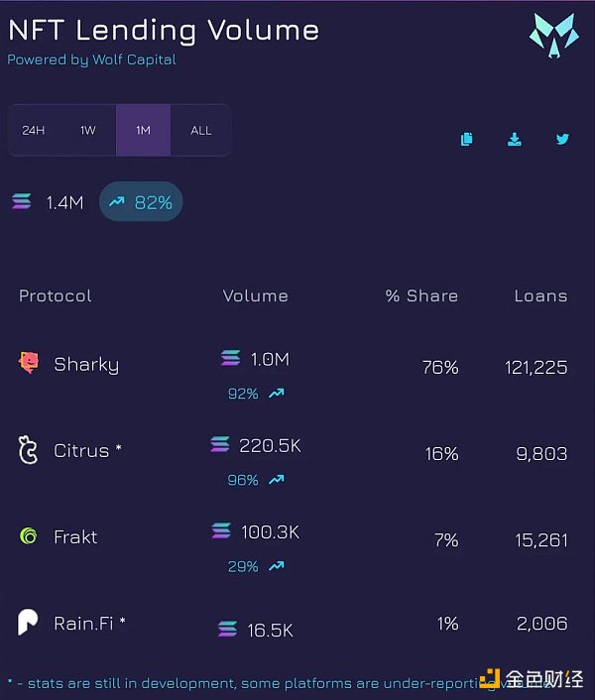Click the copy icon
This screenshot has height=700, width=595.
466,140
